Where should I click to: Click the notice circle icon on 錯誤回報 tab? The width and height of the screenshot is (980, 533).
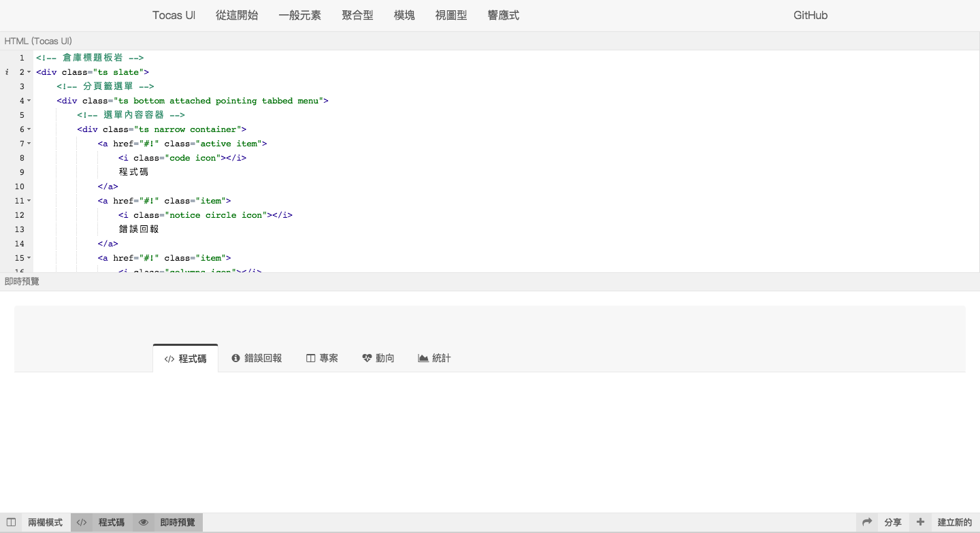point(235,358)
